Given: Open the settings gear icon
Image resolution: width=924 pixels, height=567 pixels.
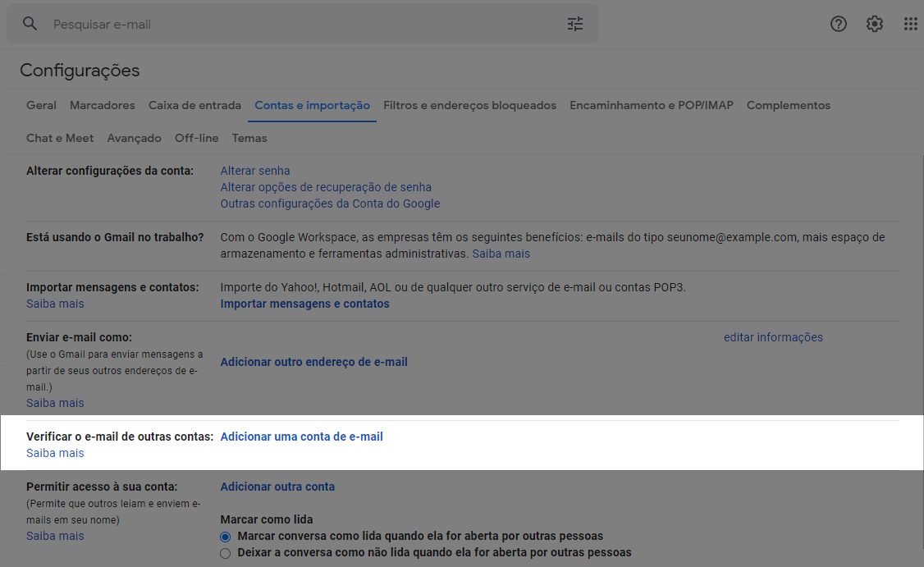Looking at the screenshot, I should (875, 24).
